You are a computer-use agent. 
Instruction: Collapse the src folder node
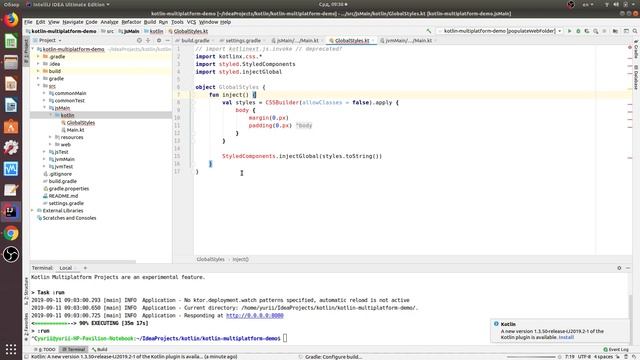(38, 86)
